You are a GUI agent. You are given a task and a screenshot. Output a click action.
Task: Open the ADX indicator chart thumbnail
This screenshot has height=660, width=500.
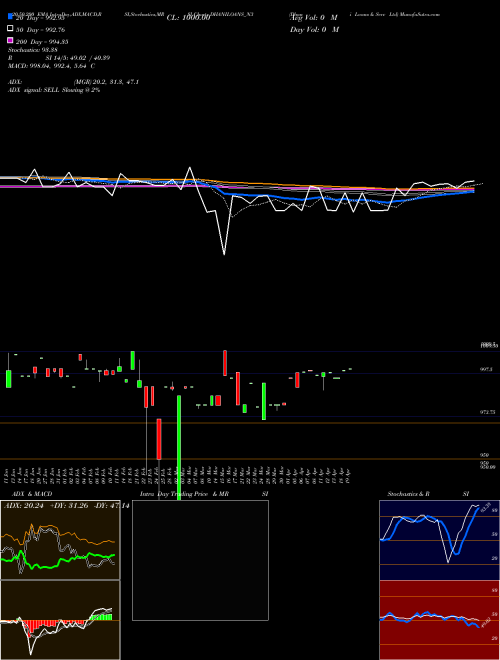click(x=60, y=540)
